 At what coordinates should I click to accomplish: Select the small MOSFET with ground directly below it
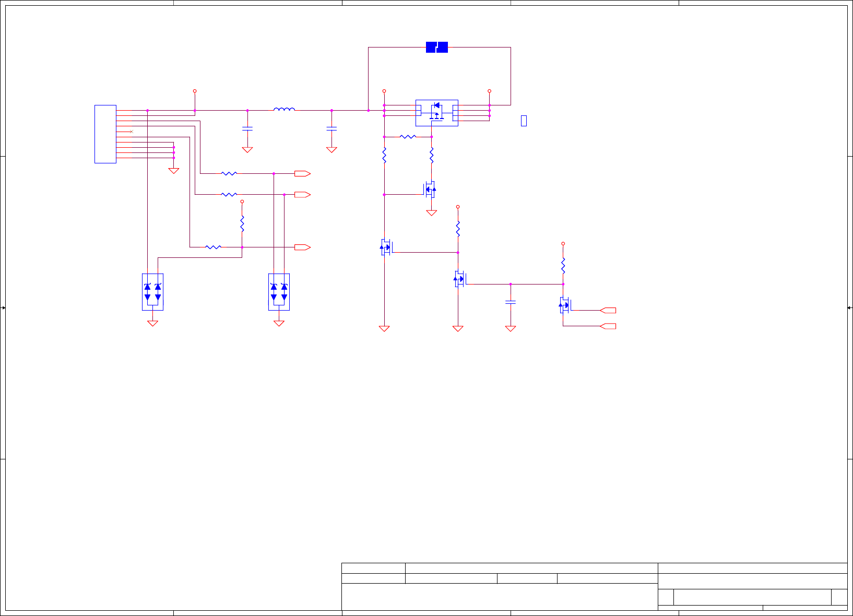pos(429,189)
